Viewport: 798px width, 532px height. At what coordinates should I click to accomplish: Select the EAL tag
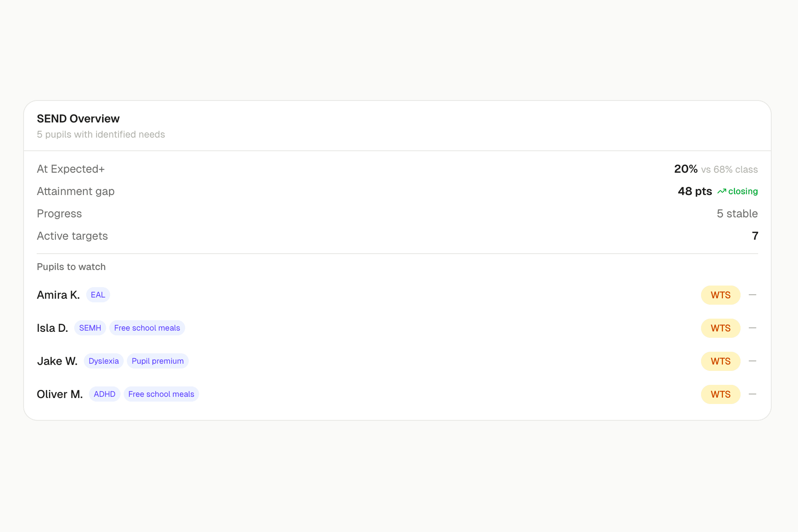pos(98,295)
